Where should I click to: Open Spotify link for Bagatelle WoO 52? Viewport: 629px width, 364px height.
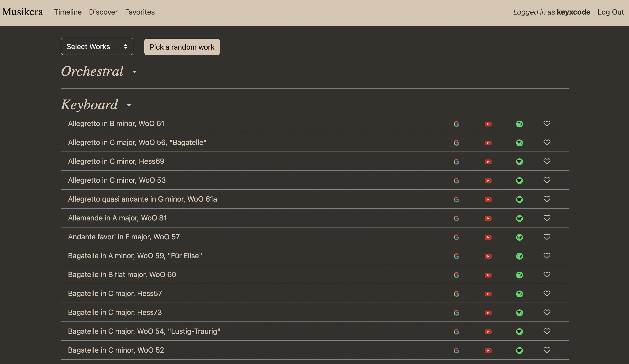click(x=519, y=351)
